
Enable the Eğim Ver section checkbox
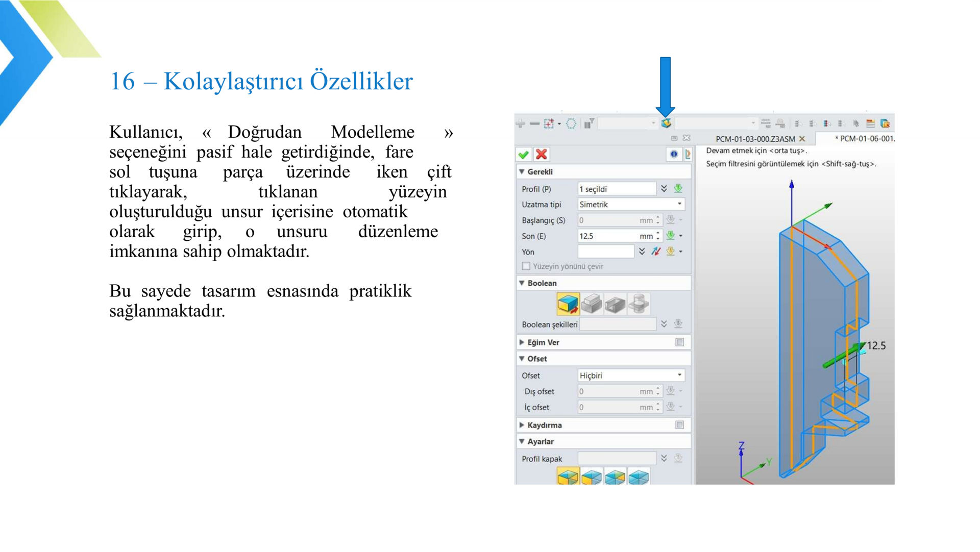tap(679, 342)
